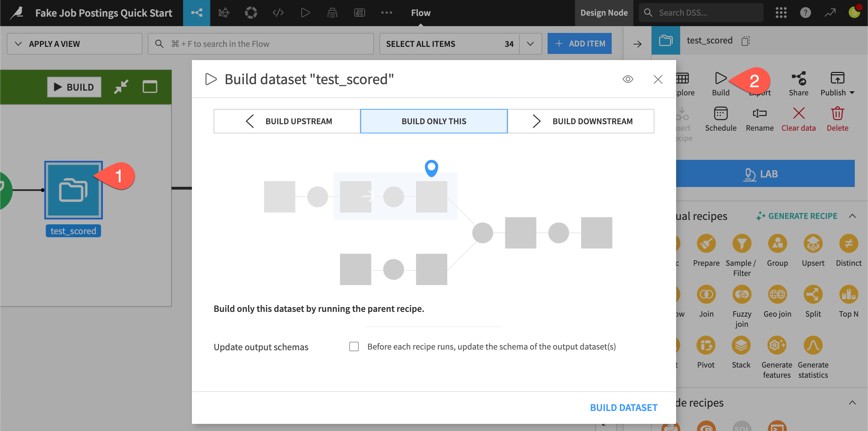Enable the update output schemas checkbox
Screen dimensions: 868x431
coord(354,346)
